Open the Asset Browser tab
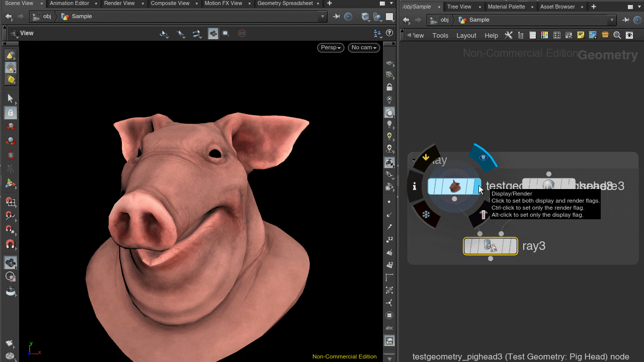Image resolution: width=644 pixels, height=362 pixels. (x=557, y=7)
